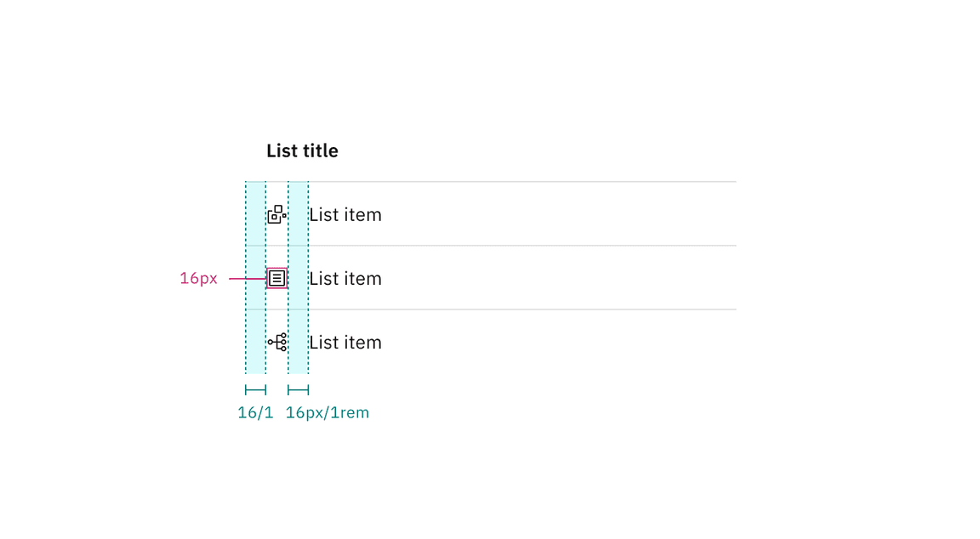980x539 pixels.
Task: Click the left teal column in third row
Action: (255, 342)
